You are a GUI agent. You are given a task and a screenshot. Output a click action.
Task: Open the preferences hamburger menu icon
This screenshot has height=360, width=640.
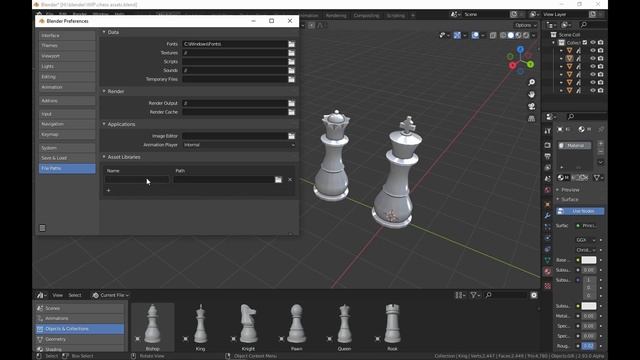coord(42,228)
